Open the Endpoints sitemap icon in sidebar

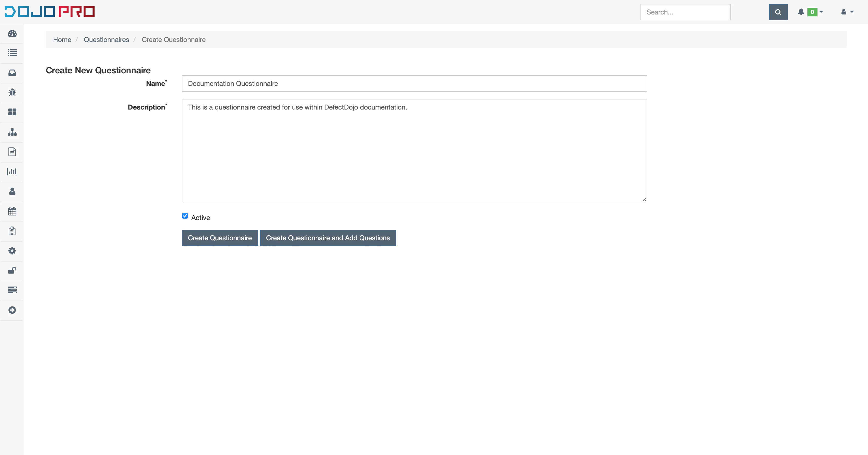click(x=12, y=132)
